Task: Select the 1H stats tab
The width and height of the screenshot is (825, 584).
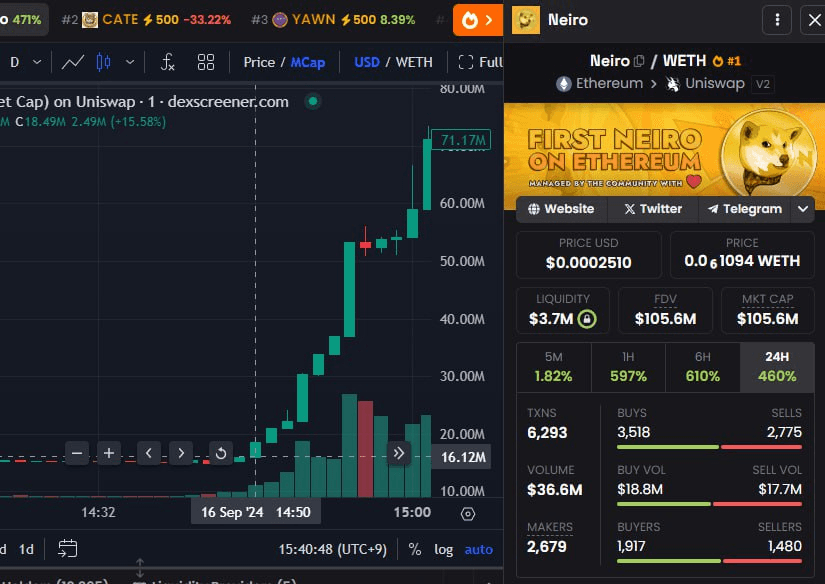Action: (x=628, y=367)
